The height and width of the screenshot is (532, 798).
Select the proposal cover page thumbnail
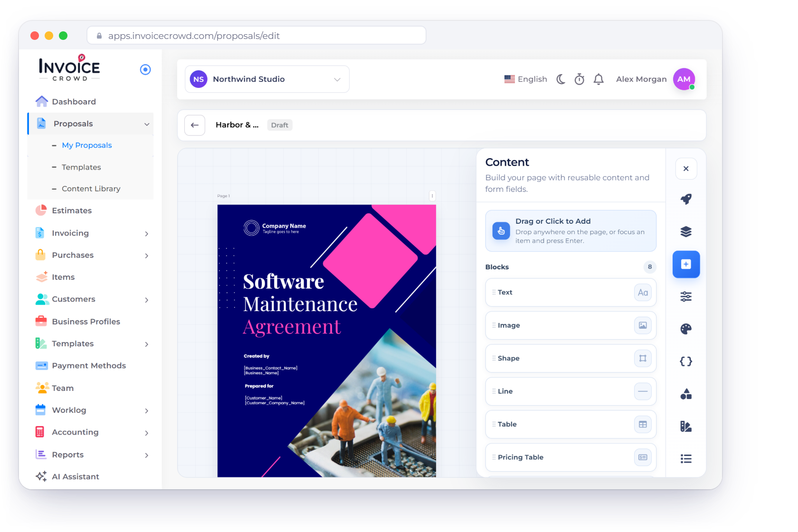[327, 341]
